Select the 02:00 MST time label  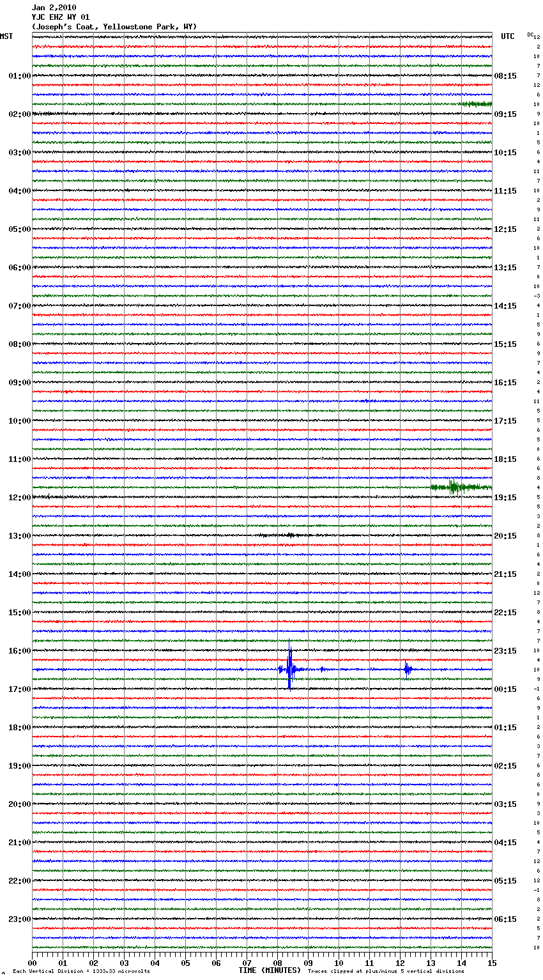point(20,114)
